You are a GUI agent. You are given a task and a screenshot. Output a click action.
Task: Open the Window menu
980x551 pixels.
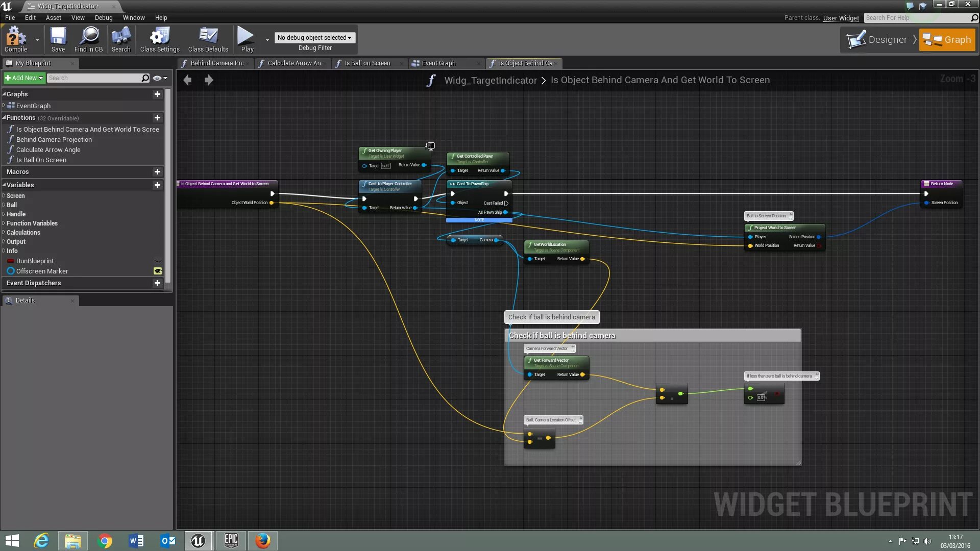click(x=134, y=17)
